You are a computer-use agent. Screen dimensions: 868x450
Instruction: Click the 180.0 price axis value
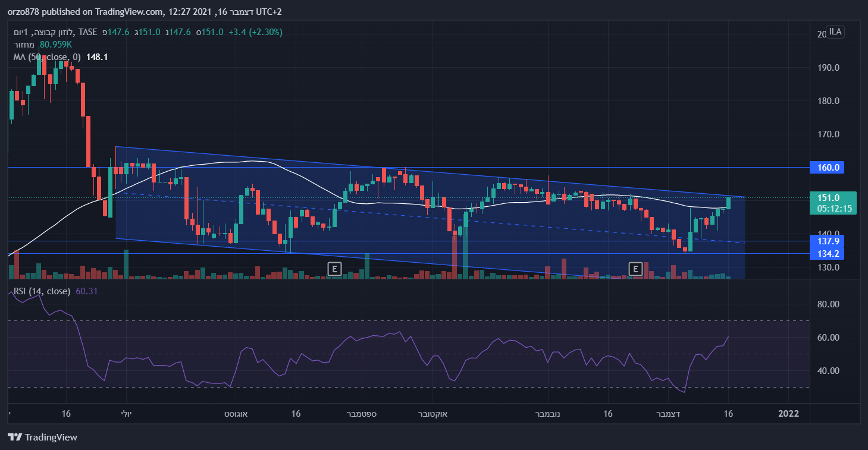[x=828, y=101]
